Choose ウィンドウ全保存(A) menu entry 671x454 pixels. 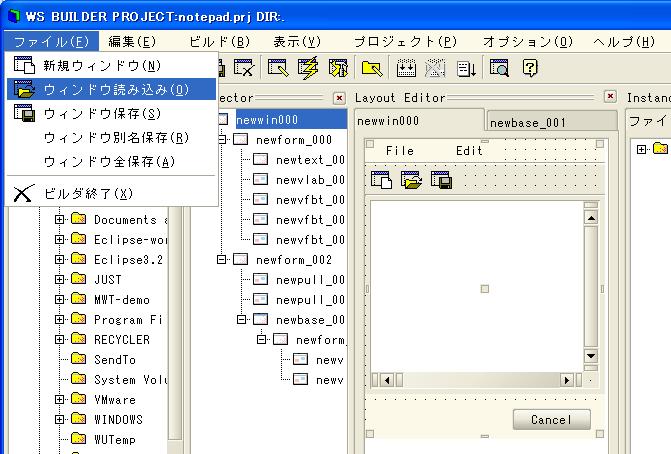(111, 161)
